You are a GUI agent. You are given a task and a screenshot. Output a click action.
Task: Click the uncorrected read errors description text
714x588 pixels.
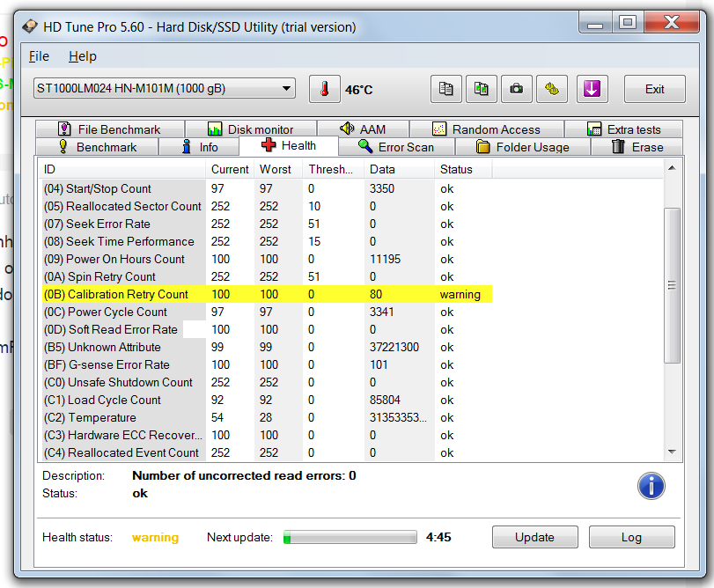pyautogui.click(x=244, y=475)
